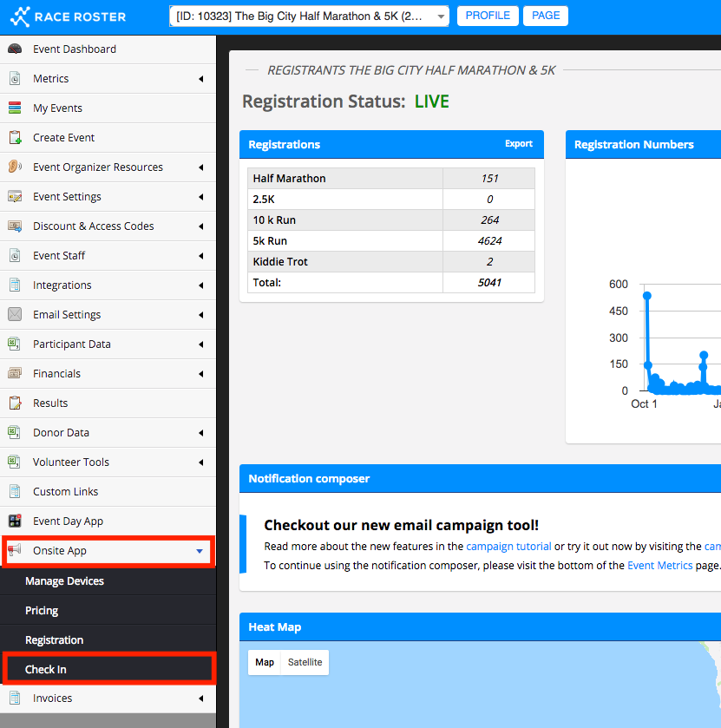Click the Event Organizer Resources ear icon
This screenshot has height=728, width=721.
pos(15,167)
